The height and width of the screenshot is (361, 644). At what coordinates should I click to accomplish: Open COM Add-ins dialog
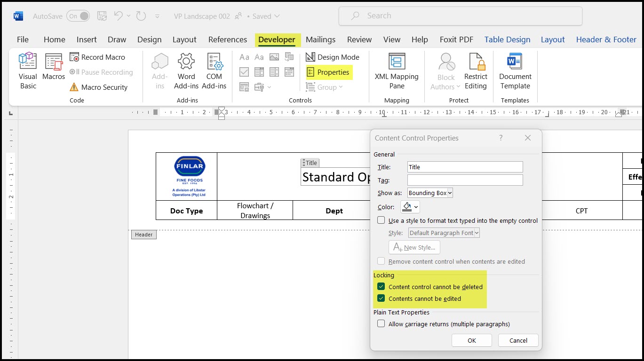pyautogui.click(x=214, y=71)
